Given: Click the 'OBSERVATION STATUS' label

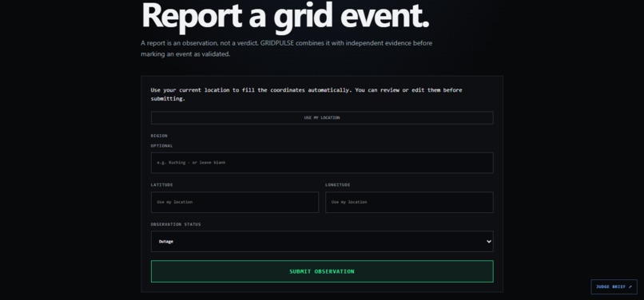Looking at the screenshot, I should point(176,224).
